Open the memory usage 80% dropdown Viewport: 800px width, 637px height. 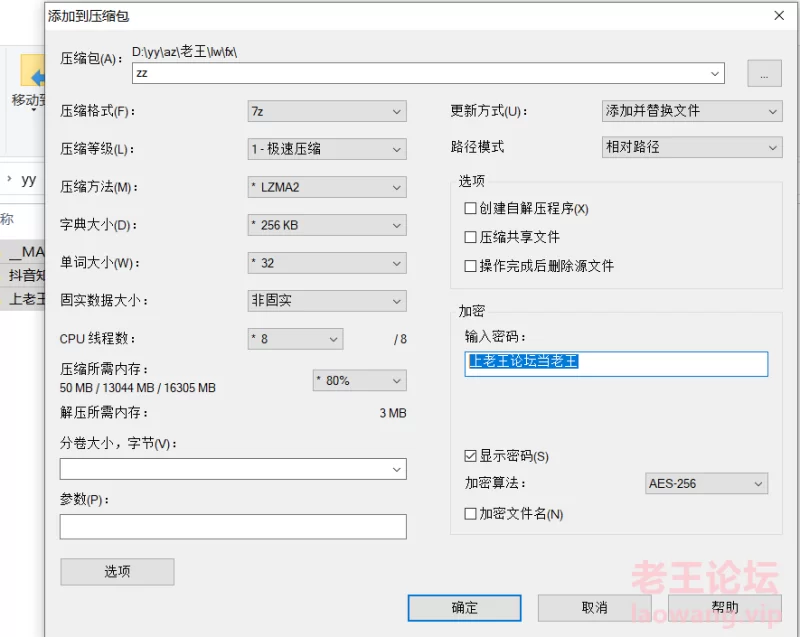360,380
